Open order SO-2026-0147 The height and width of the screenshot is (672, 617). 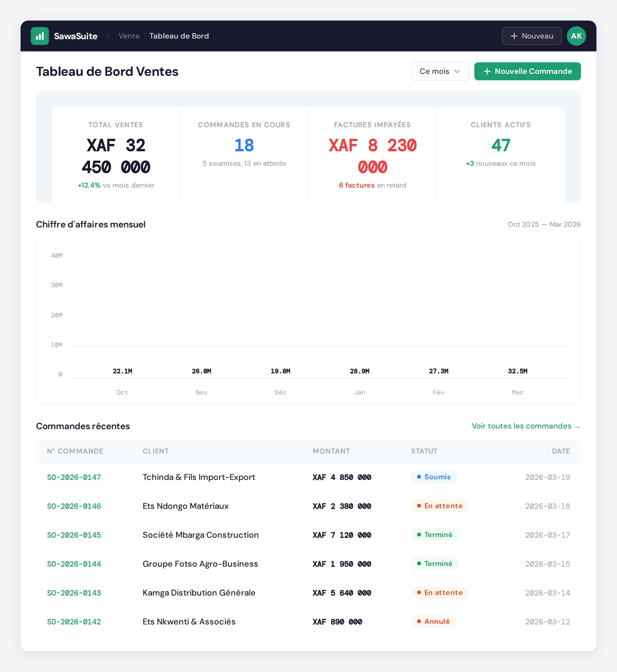74,477
